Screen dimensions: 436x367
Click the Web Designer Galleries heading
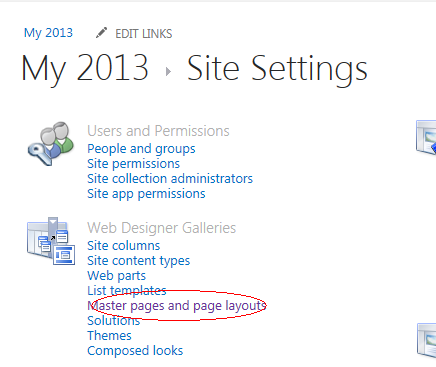pyautogui.click(x=162, y=228)
